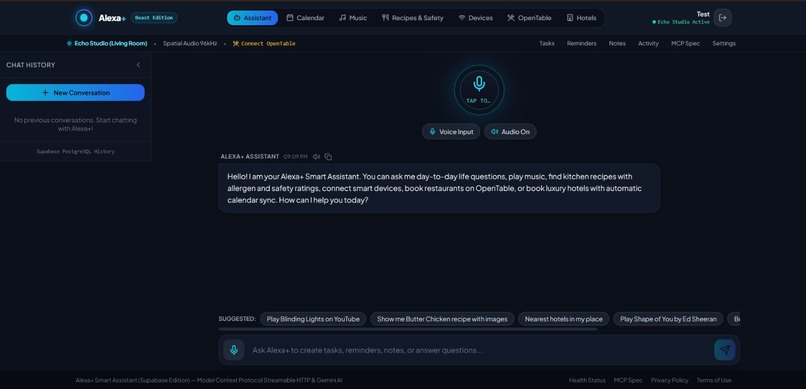Send message with paper plane icon

tap(724, 350)
